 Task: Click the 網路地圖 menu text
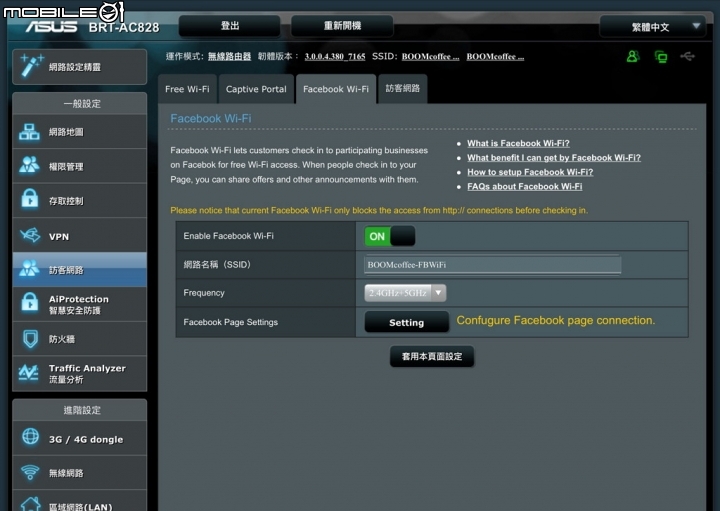pos(66,132)
